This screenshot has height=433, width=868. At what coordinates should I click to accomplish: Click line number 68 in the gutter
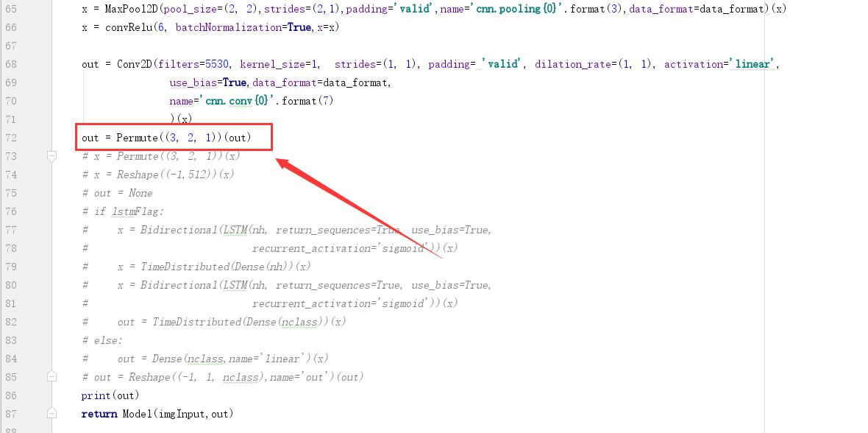[x=10, y=64]
